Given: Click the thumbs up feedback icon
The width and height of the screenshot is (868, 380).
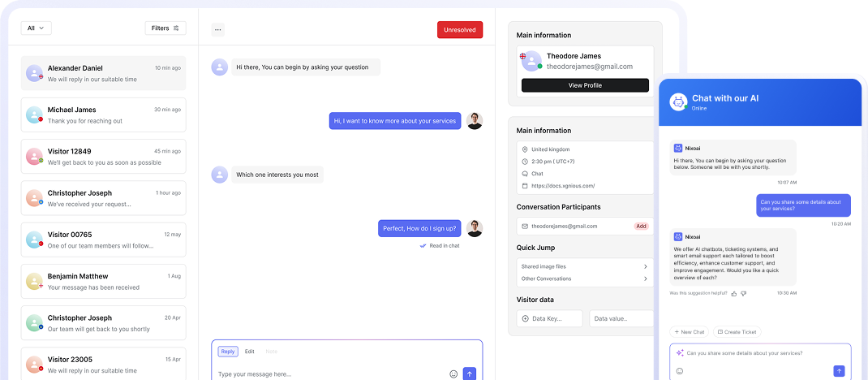Looking at the screenshot, I should [x=734, y=293].
